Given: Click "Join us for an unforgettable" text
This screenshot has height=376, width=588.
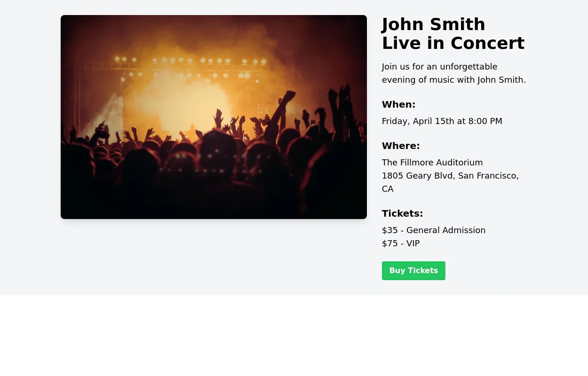Looking at the screenshot, I should click(x=439, y=67).
